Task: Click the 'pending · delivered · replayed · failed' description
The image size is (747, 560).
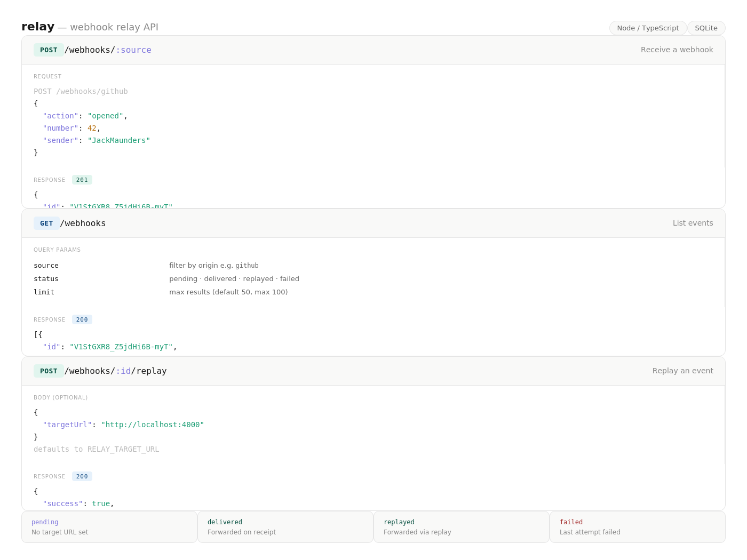Action: coord(234,279)
